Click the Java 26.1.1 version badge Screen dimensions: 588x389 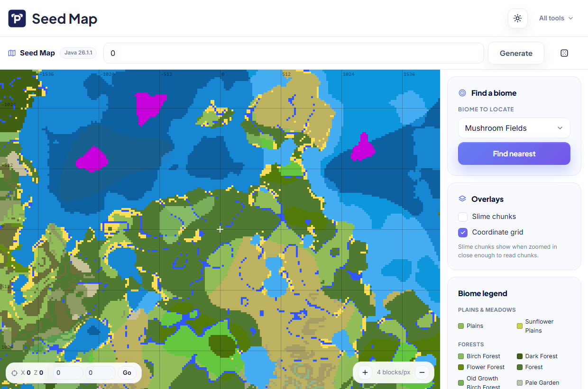tap(78, 53)
